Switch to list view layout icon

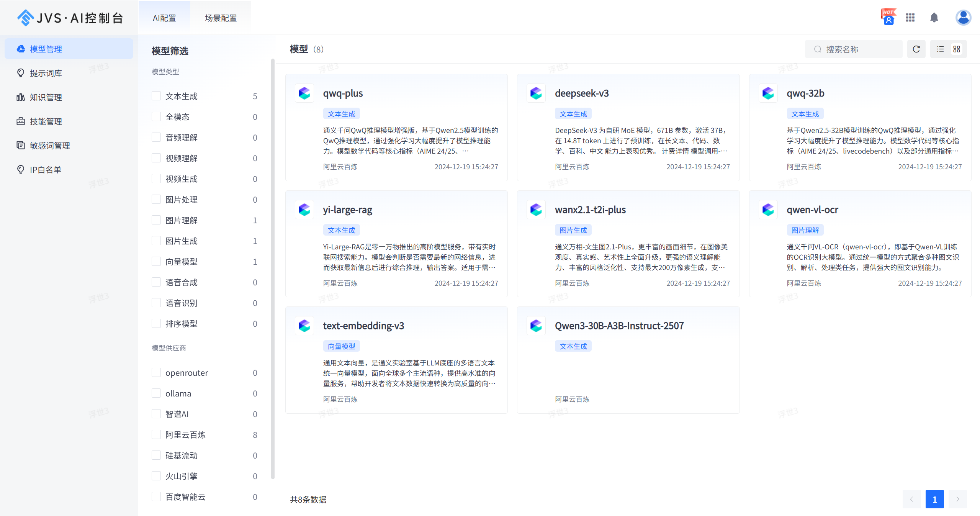pyautogui.click(x=940, y=49)
